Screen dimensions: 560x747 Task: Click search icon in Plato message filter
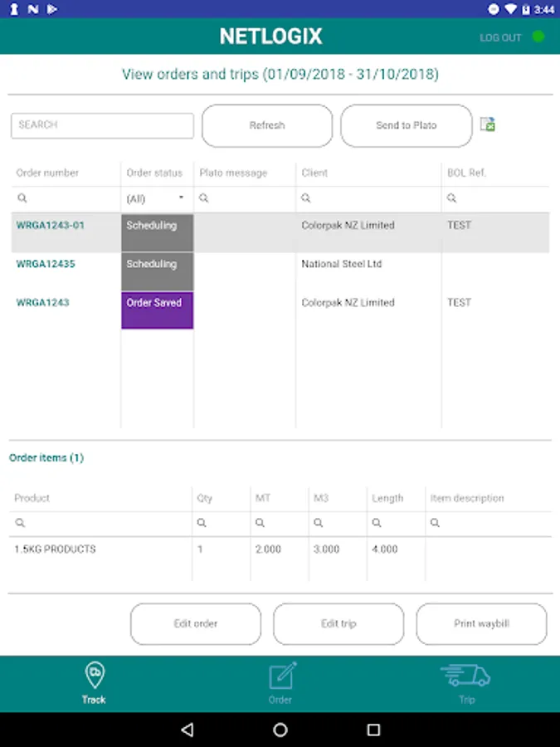click(204, 199)
